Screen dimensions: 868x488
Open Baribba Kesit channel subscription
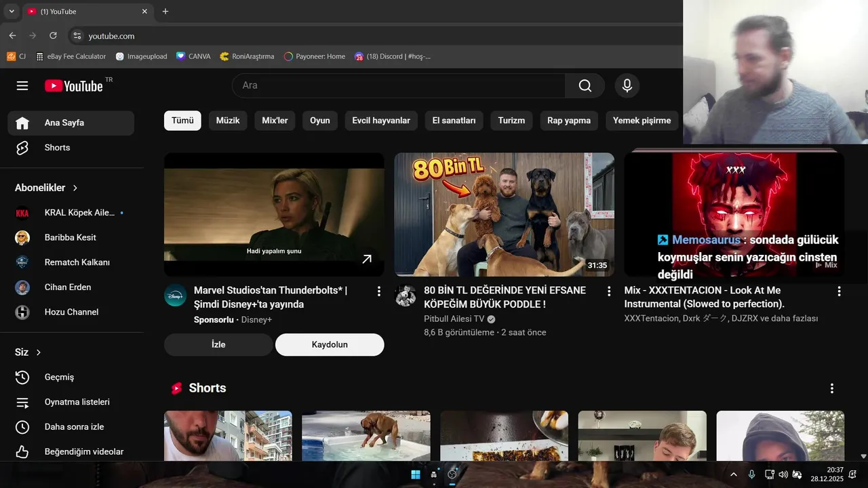pos(71,237)
